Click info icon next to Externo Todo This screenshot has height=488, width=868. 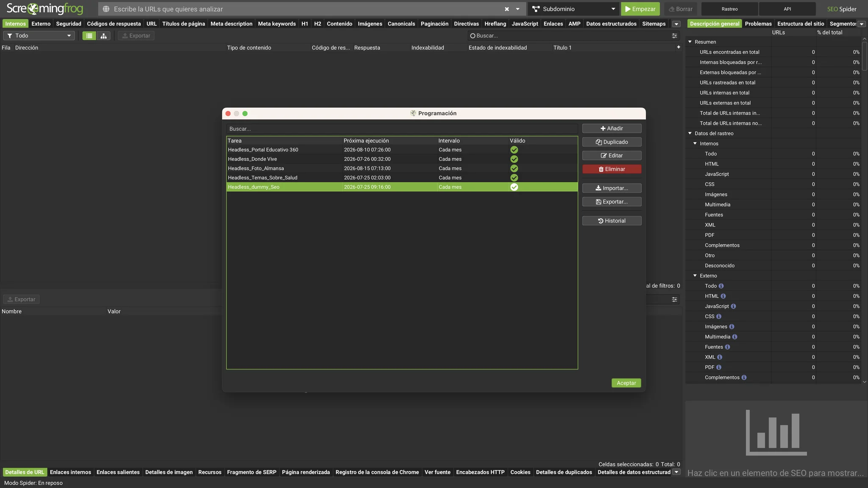(x=721, y=286)
